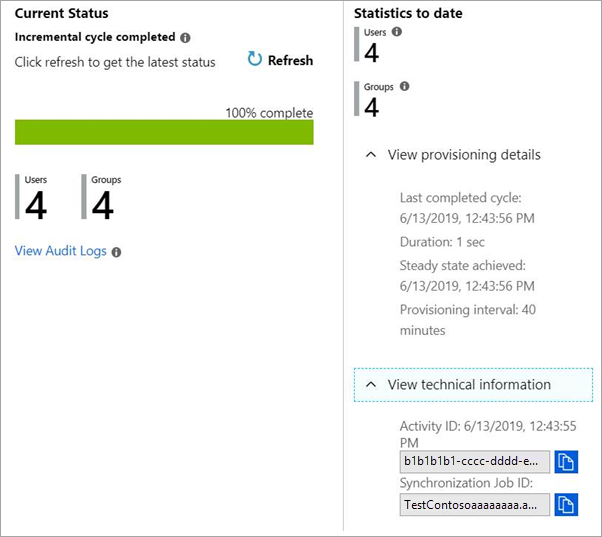Select the Synchronization Job ID text field
The width and height of the screenshot is (602, 537).
tap(474, 504)
